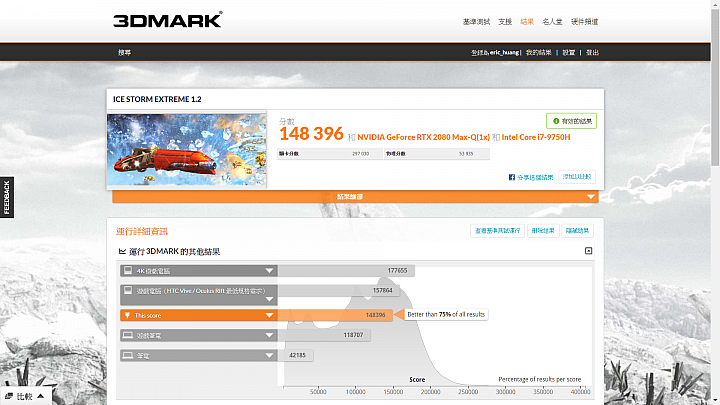Click the 隱藏結果 hide result button

(577, 231)
